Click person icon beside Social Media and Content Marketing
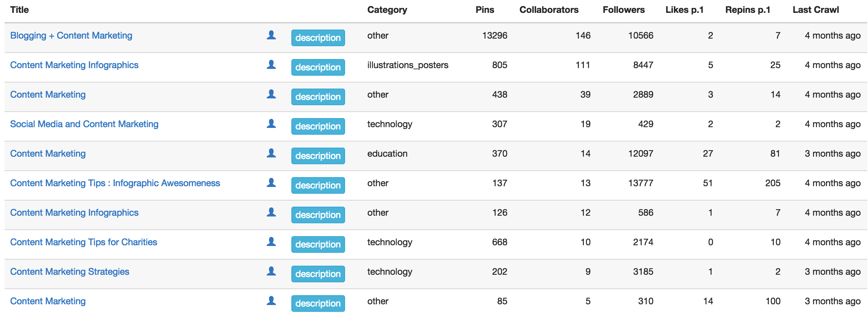This screenshot has width=868, height=330. [271, 124]
